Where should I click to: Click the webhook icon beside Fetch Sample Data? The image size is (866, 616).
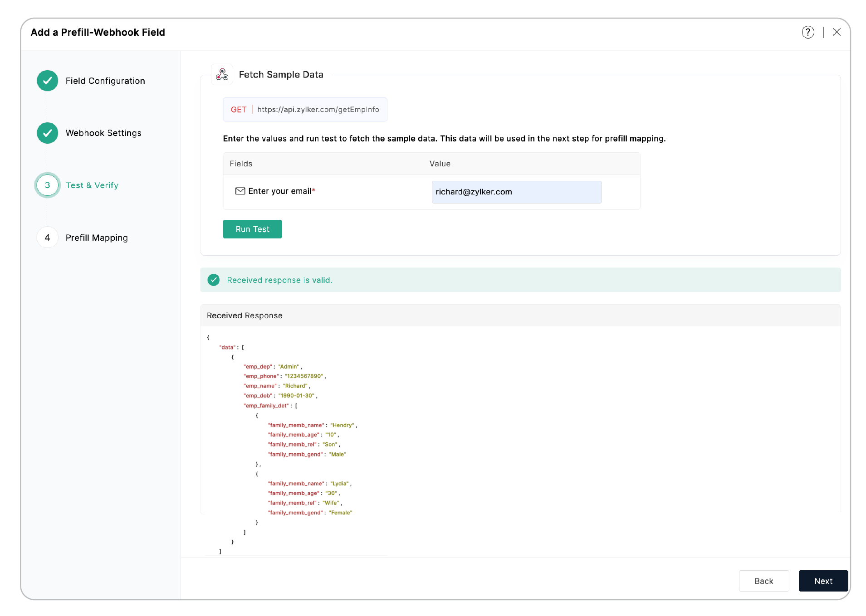click(x=222, y=74)
